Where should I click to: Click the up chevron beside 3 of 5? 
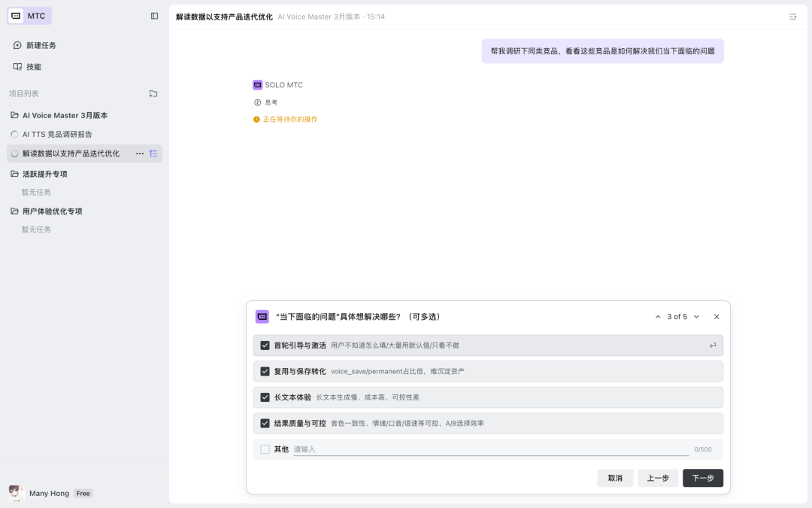coord(658,316)
